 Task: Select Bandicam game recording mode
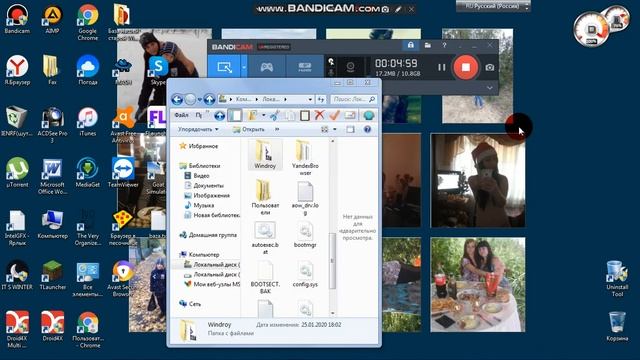[267, 67]
